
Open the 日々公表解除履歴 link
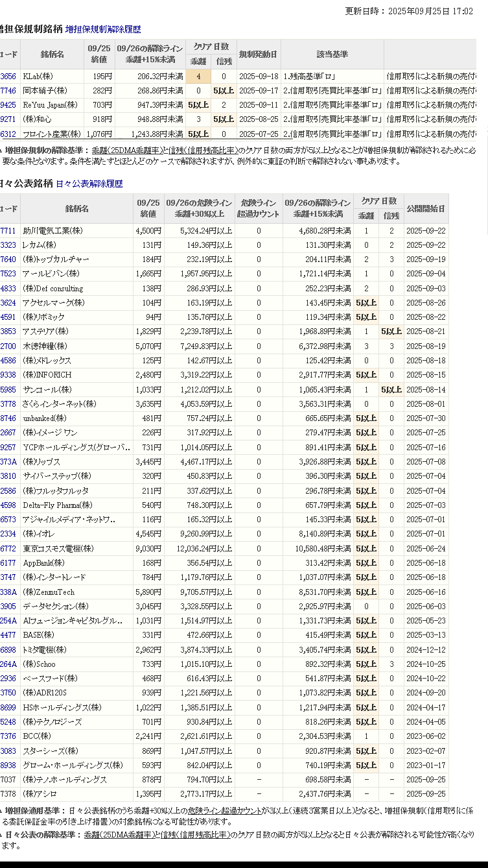click(x=89, y=184)
